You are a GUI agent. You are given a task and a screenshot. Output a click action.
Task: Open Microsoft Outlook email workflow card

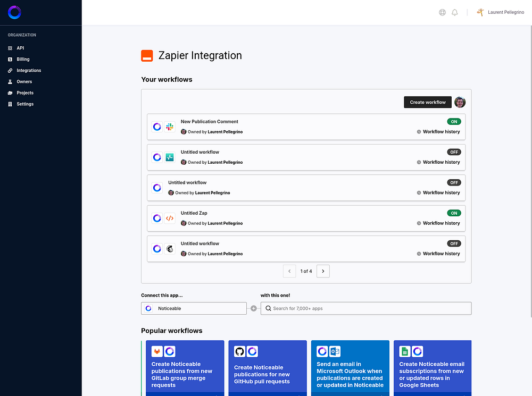[x=350, y=368]
